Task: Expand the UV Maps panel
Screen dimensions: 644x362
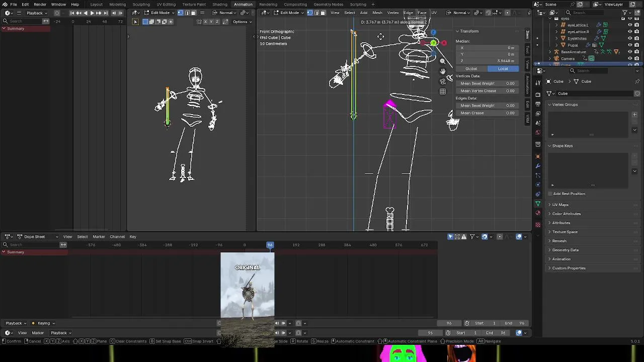Action: (560, 205)
